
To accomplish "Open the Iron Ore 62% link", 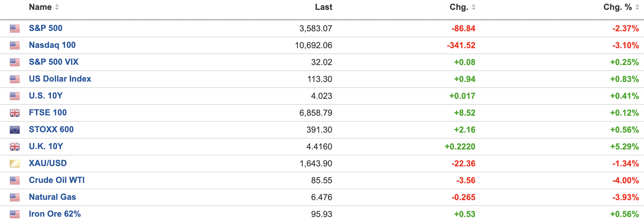I will pyautogui.click(x=55, y=214).
